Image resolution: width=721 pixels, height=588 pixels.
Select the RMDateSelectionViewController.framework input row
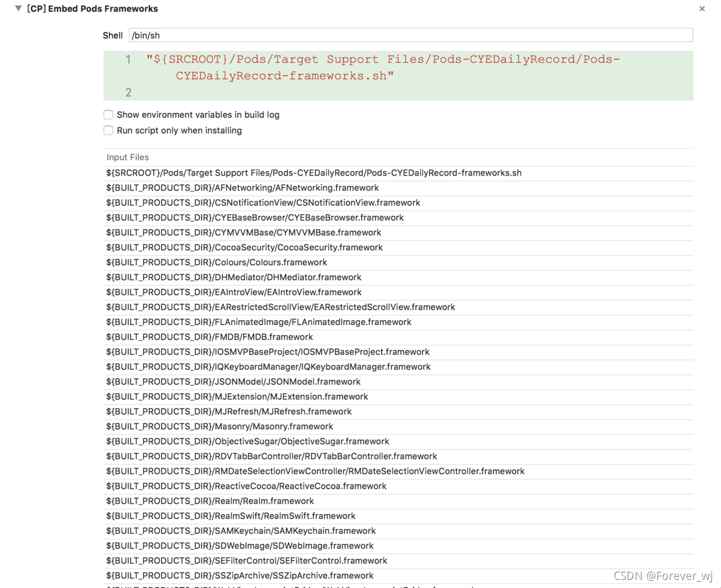click(x=398, y=472)
